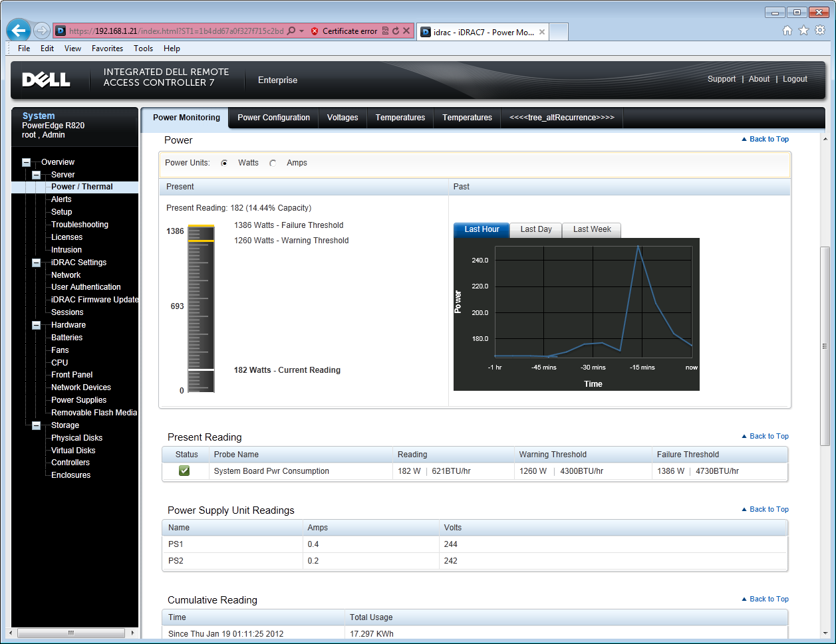Screen dimensions: 836x644
Task: Close the iDRAC7 browser tab
Action: pos(542,32)
